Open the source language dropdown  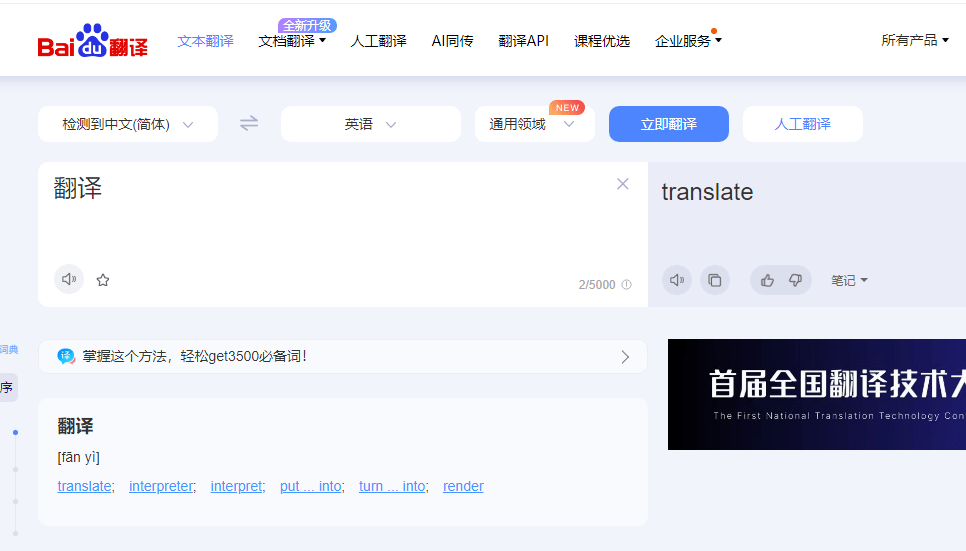[x=127, y=124]
